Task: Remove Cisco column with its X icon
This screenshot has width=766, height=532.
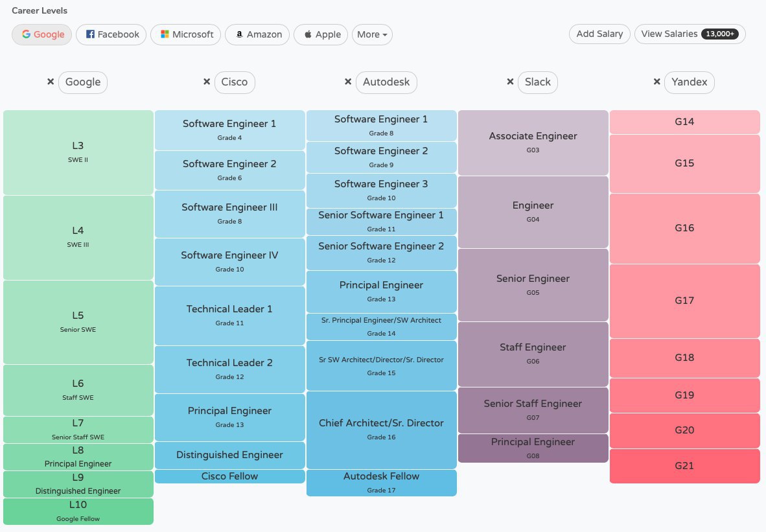Action: [x=207, y=82]
